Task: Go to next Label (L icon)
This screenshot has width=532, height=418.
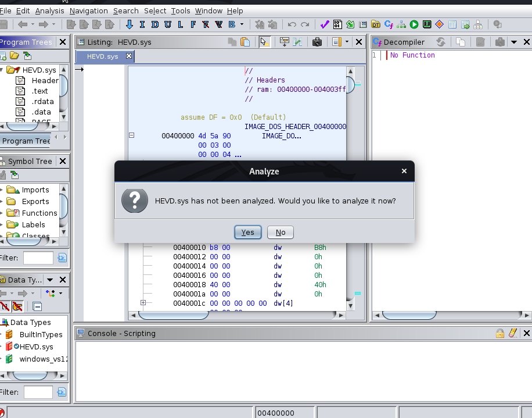Action: [181, 24]
